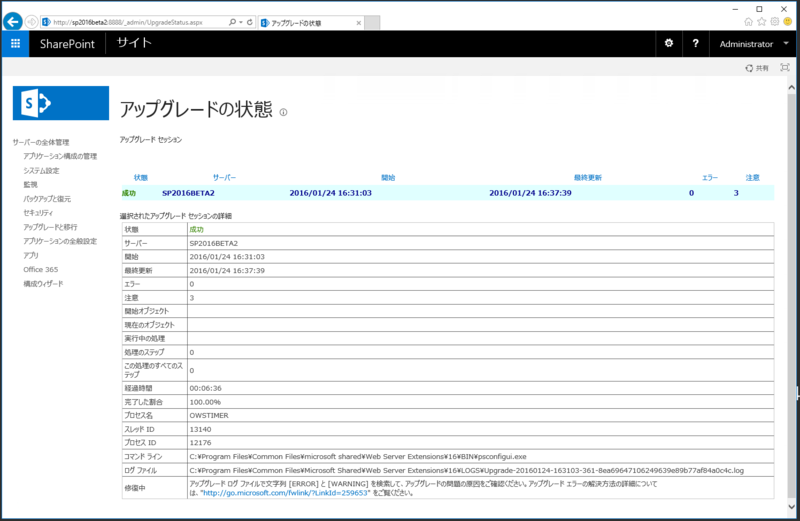
Task: Click the psconfigui.exe command line value
Action: 358,457
